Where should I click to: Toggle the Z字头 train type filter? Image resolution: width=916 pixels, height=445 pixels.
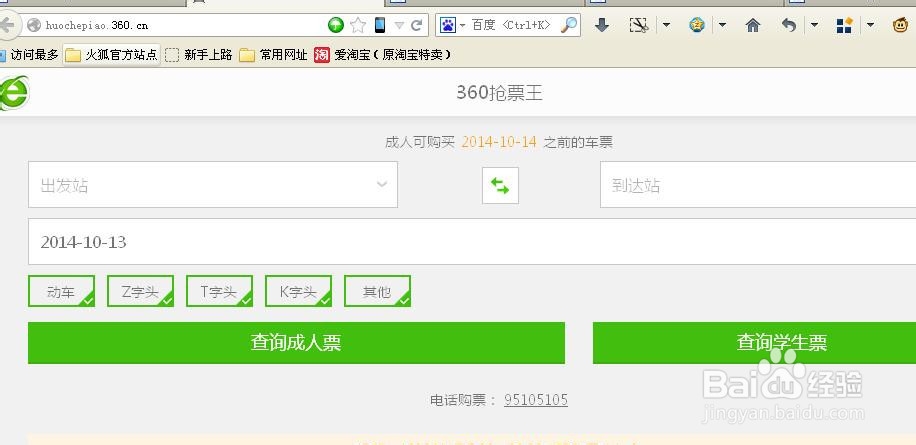140,291
